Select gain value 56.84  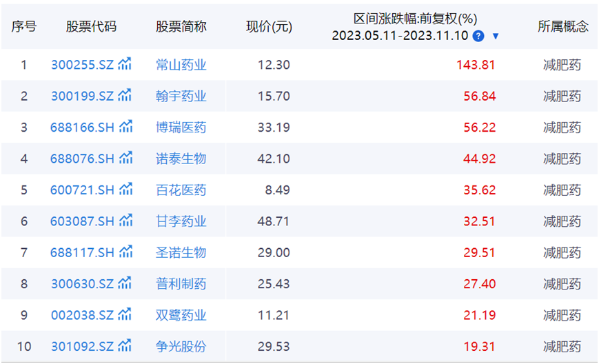(x=480, y=97)
